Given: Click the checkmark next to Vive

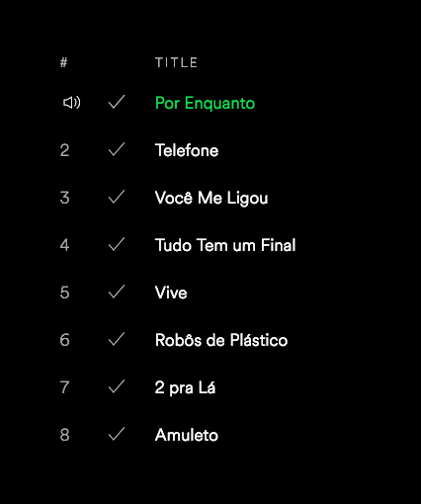Looking at the screenshot, I should [x=117, y=292].
